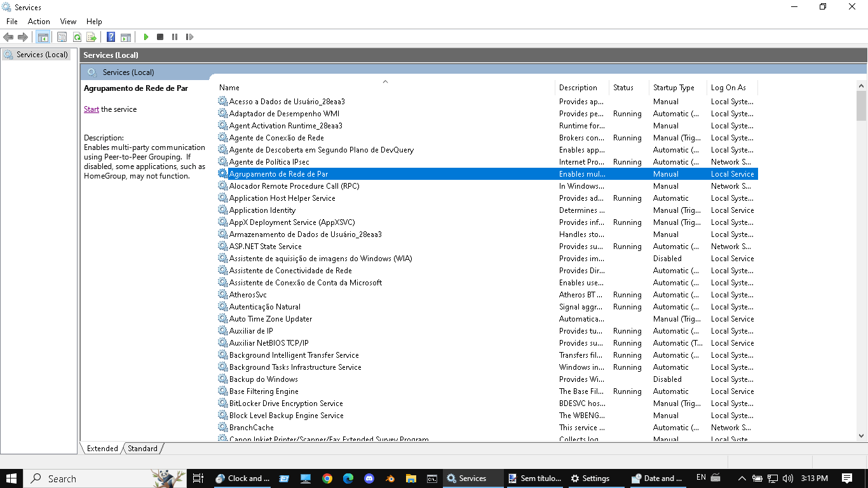
Task: Toggle Show/Hide Console Tree button
Action: 43,37
